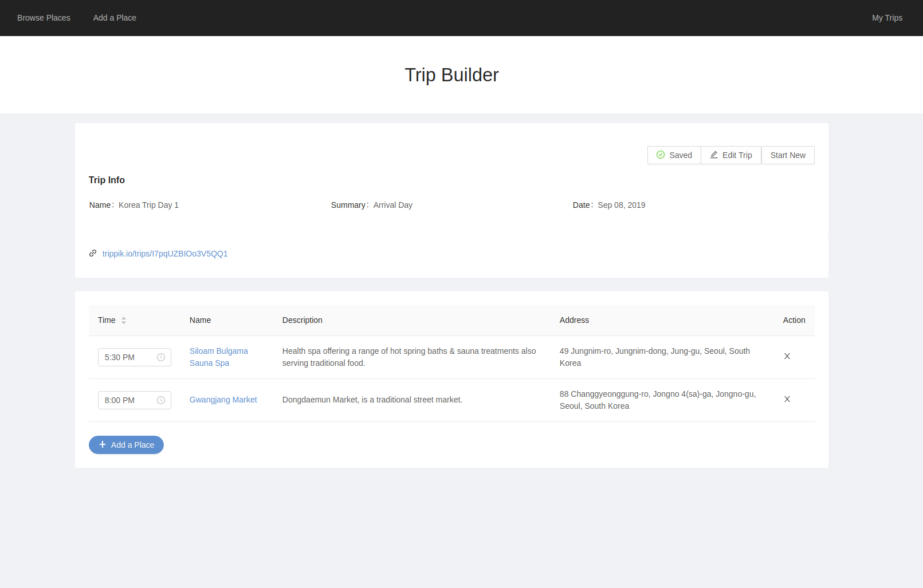Image resolution: width=923 pixels, height=588 pixels.
Task: Click the chain link icon beside the trip URL
Action: (93, 253)
